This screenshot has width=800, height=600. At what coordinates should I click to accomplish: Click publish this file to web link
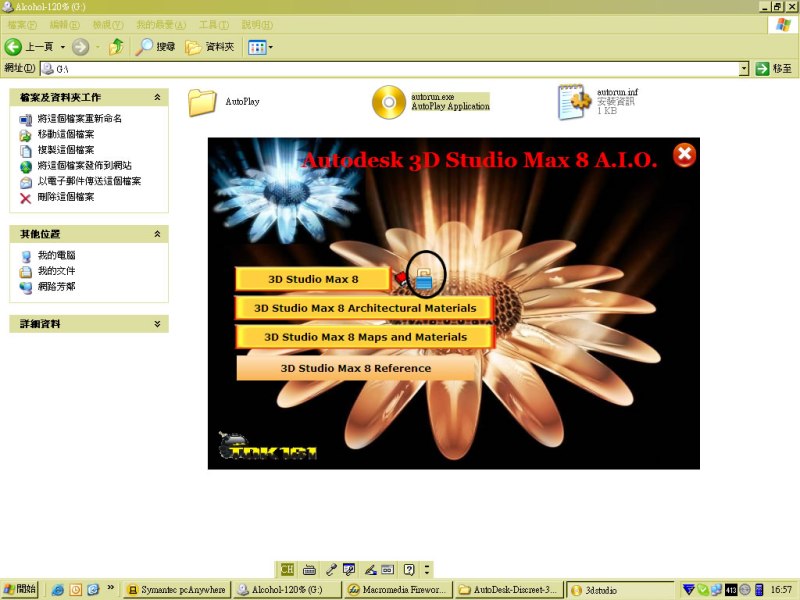point(85,166)
